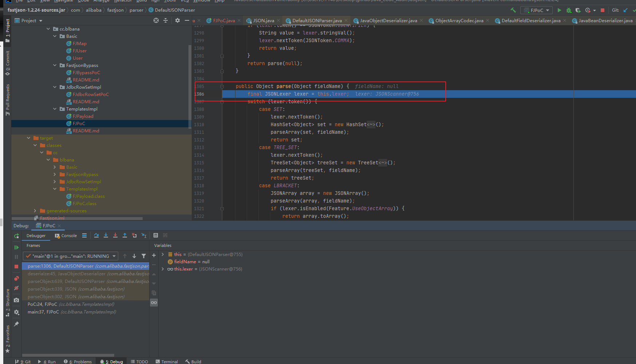
Task: Open the main thread RUNNING dropdown
Action: click(x=71, y=256)
